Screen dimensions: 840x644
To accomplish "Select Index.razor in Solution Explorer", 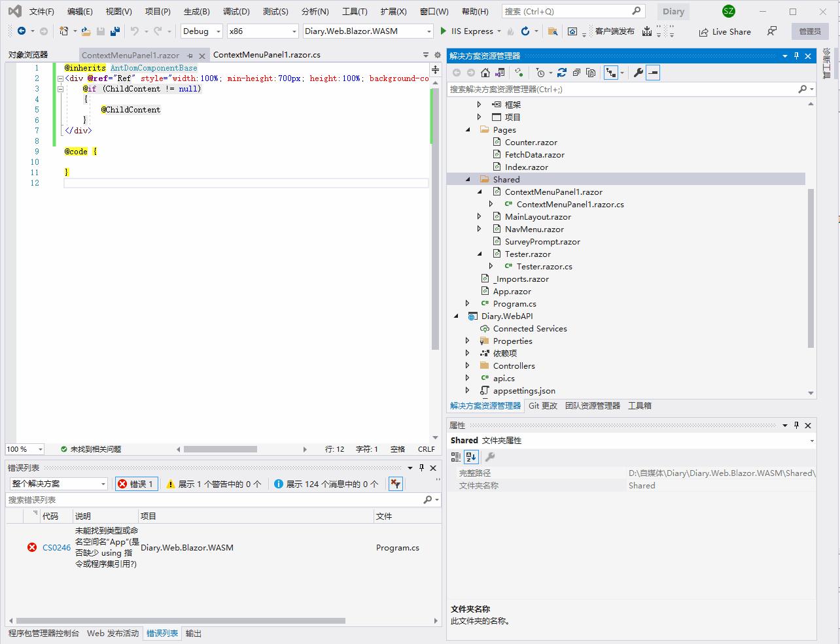I will tap(526, 167).
